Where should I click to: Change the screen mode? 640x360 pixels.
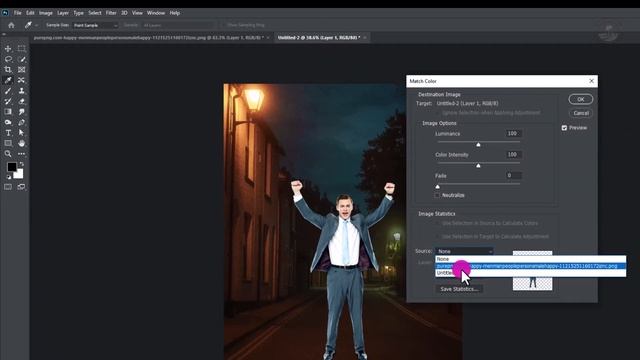click(22, 187)
